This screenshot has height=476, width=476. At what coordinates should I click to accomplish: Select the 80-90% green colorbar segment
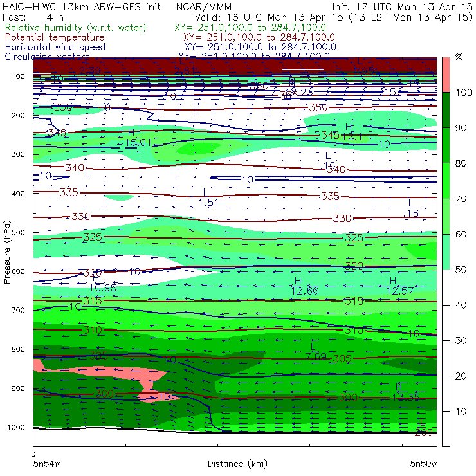(446, 145)
